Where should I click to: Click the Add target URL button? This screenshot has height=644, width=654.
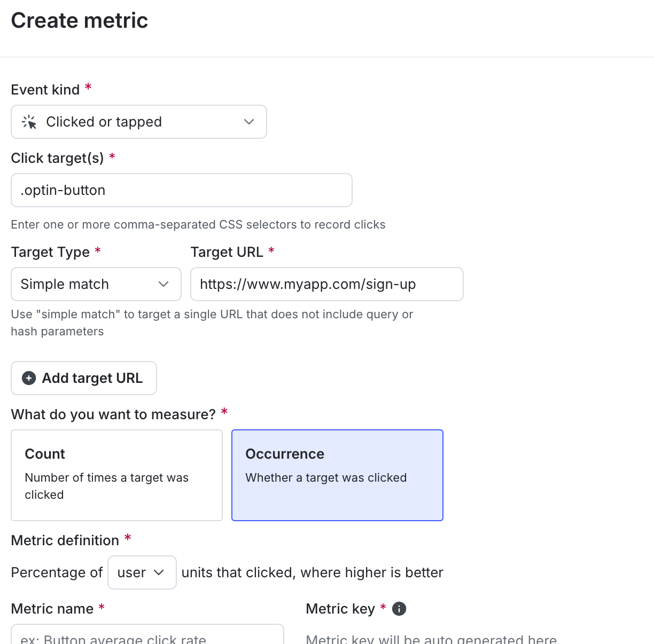(83, 378)
